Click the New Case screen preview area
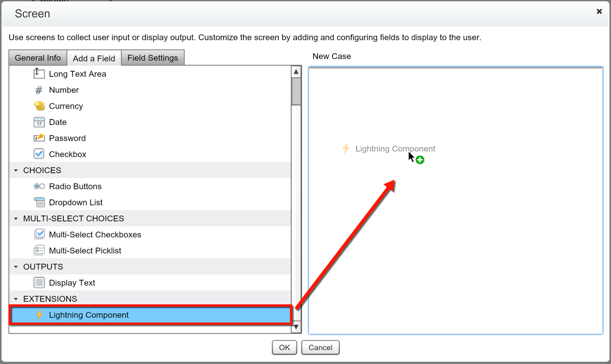The width and height of the screenshot is (611, 364). 456,200
